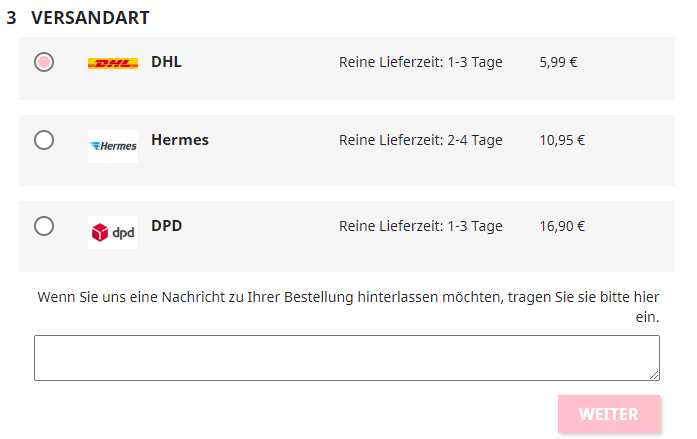Screen dimensions: 697x439
Task: Choose the DPD shipping radio button
Action: (x=44, y=226)
